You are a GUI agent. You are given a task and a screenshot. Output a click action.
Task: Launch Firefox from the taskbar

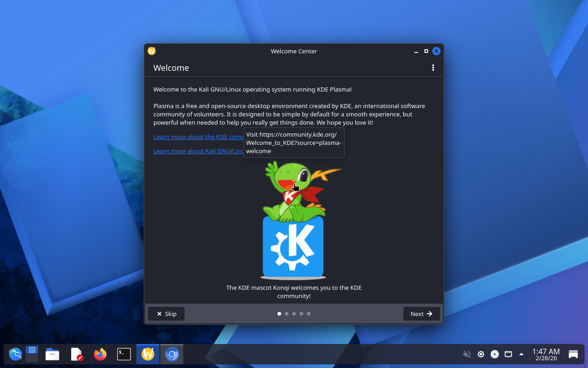point(100,354)
